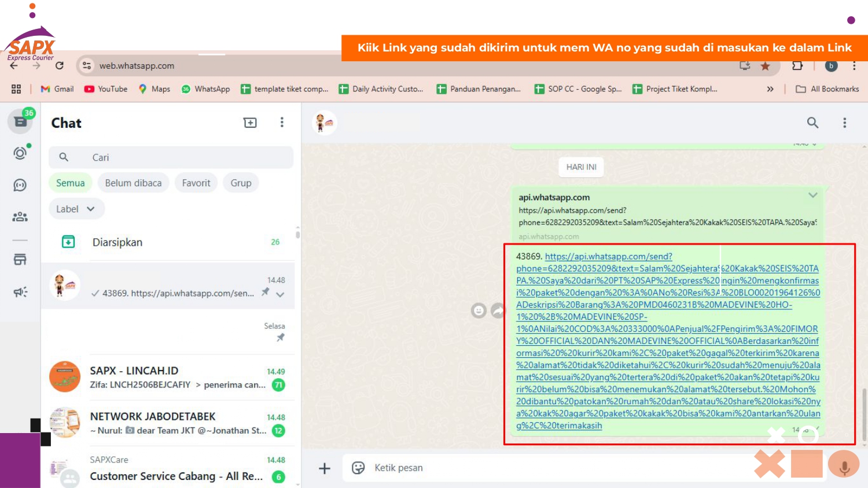Open the WhatsApp bookmark
The height and width of the screenshot is (488, 868).
[205, 89]
